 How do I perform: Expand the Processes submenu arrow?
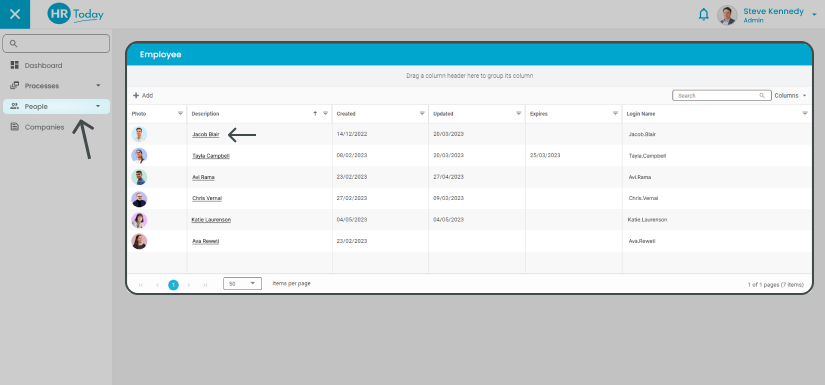[98, 85]
